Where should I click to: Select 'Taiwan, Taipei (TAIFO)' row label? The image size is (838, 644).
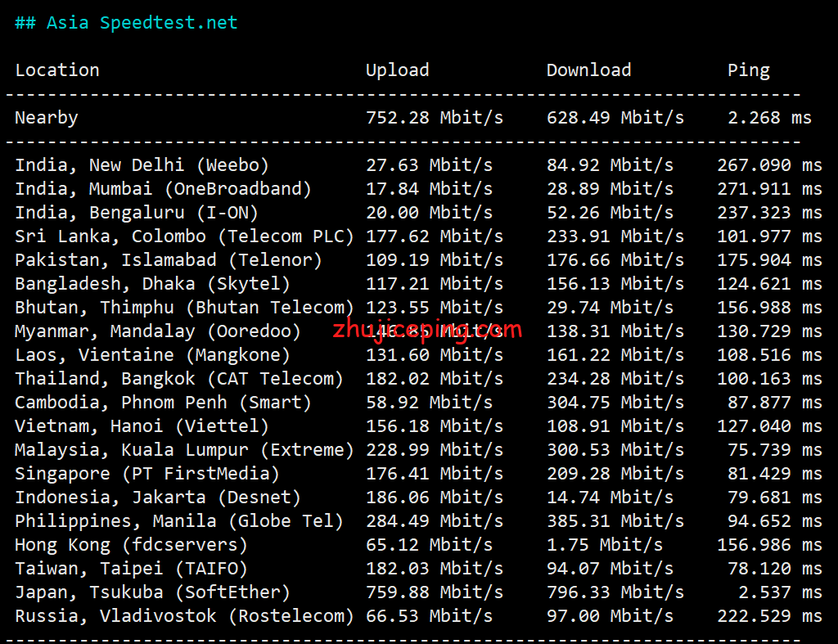pyautogui.click(x=131, y=569)
